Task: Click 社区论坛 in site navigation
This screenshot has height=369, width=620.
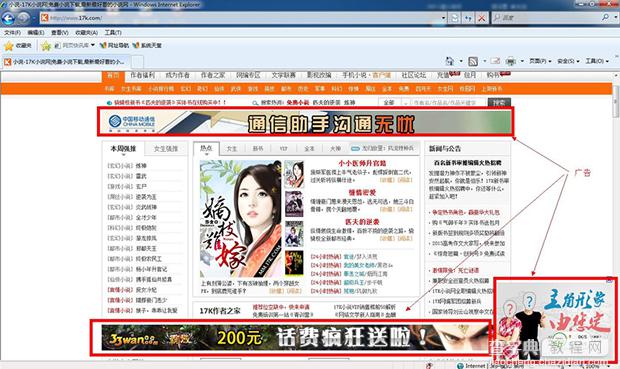Action: click(x=414, y=75)
